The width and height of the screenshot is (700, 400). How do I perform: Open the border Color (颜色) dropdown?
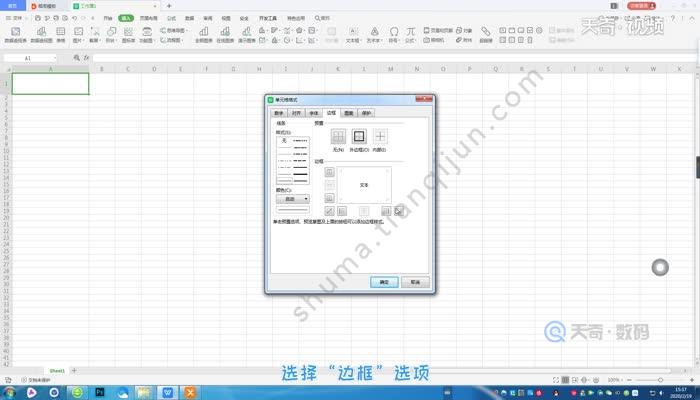tap(293, 199)
